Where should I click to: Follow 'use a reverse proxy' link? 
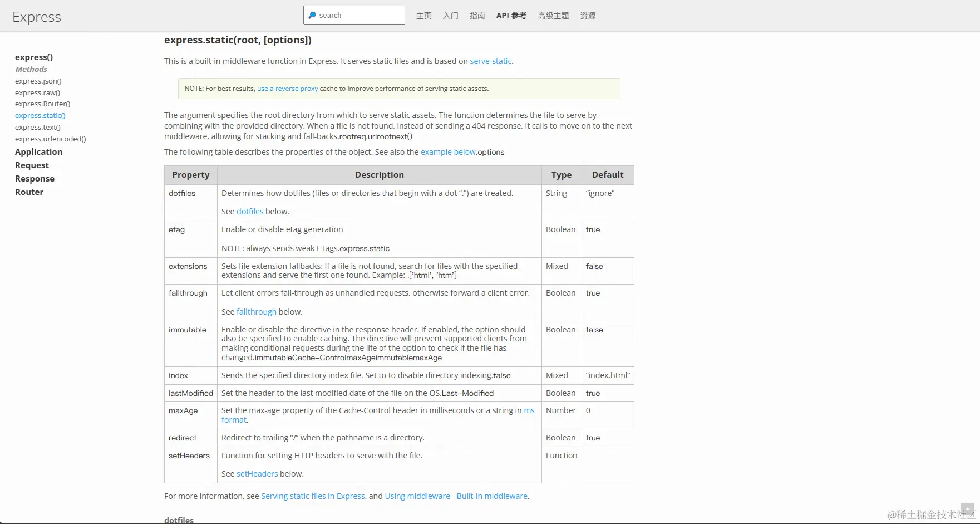(x=287, y=89)
